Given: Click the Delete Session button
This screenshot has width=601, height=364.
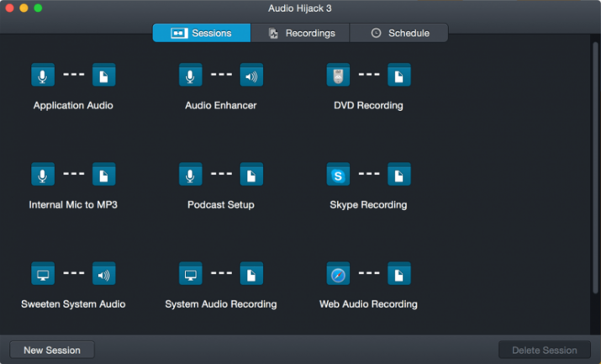Looking at the screenshot, I should 545,351.
